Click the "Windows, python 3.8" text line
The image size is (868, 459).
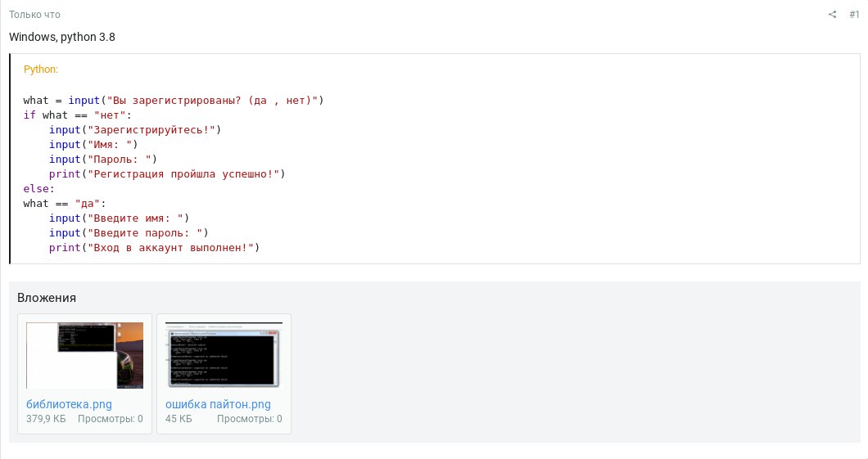coord(62,37)
